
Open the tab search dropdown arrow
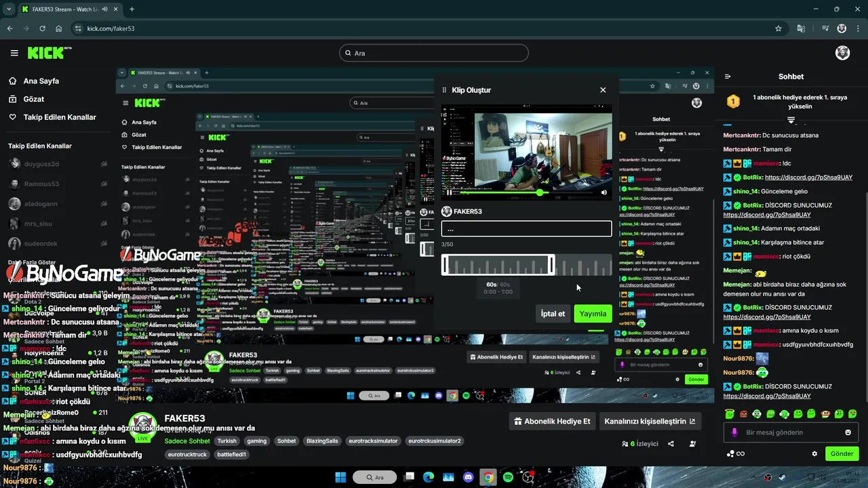pyautogui.click(x=9, y=9)
